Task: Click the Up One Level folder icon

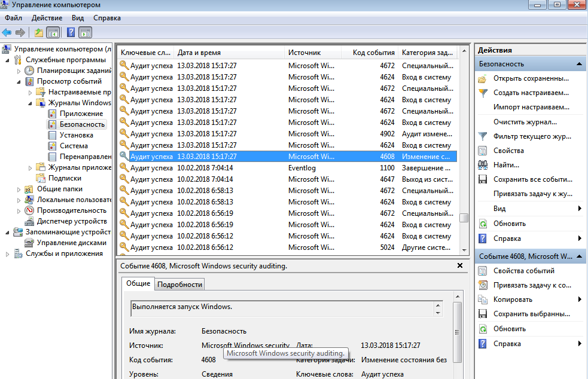Action: 38,32
